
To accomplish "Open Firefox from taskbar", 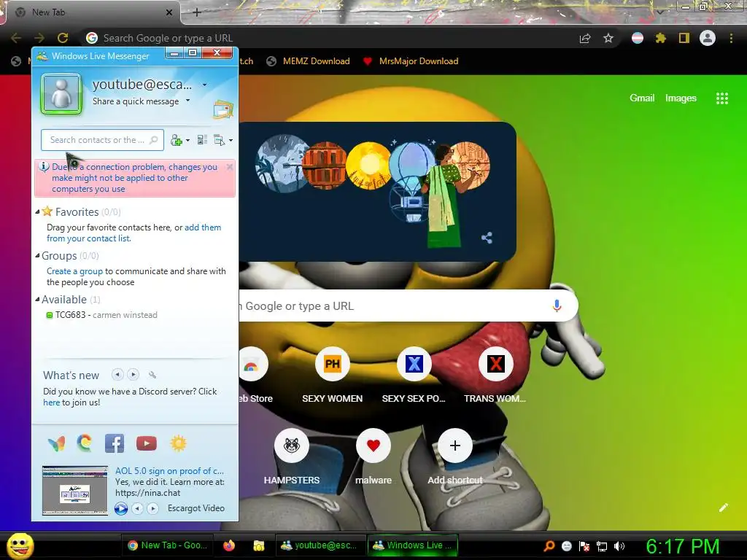I will pos(229,545).
